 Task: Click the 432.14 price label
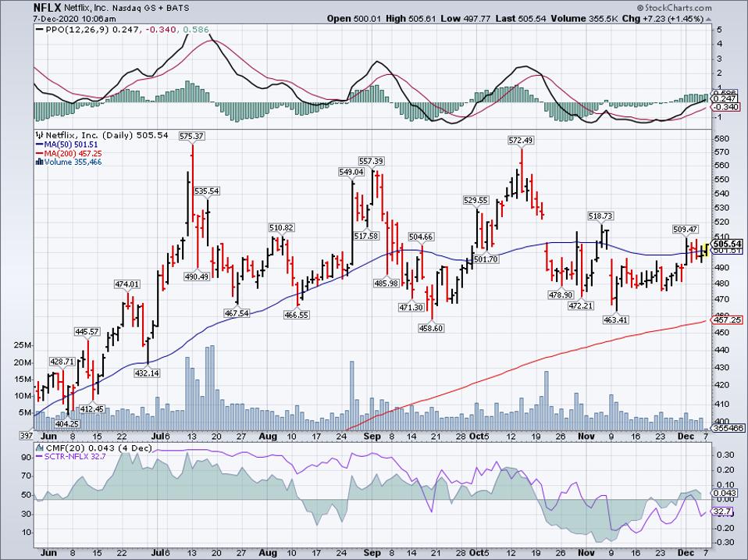coord(148,373)
